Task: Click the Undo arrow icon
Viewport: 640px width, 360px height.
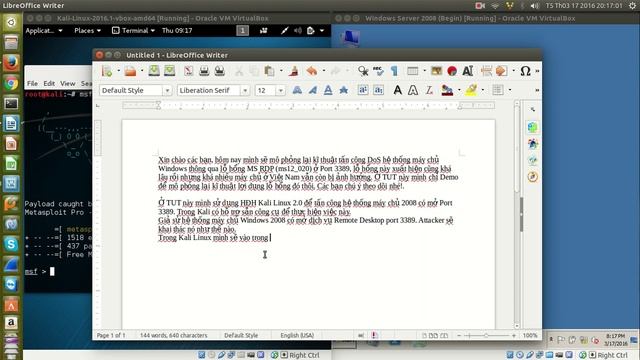Action: click(312, 71)
